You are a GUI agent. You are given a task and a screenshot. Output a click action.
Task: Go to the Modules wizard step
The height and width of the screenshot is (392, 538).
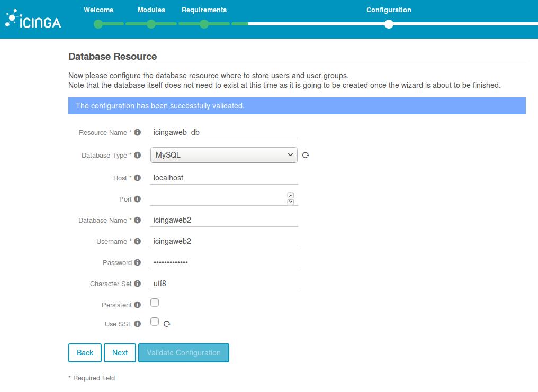point(151,10)
